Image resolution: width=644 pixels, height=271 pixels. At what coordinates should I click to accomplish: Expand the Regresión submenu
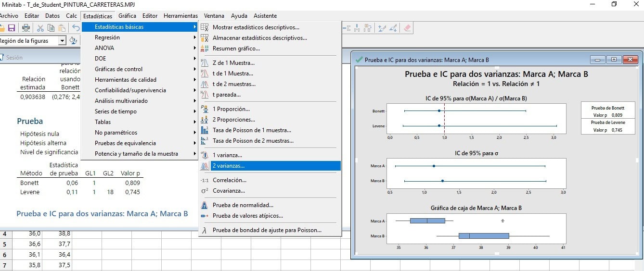pyautogui.click(x=107, y=37)
